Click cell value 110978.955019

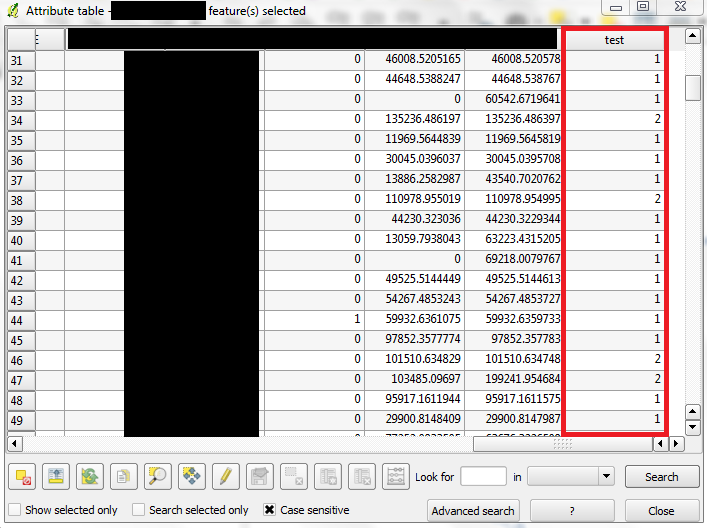[423, 199]
